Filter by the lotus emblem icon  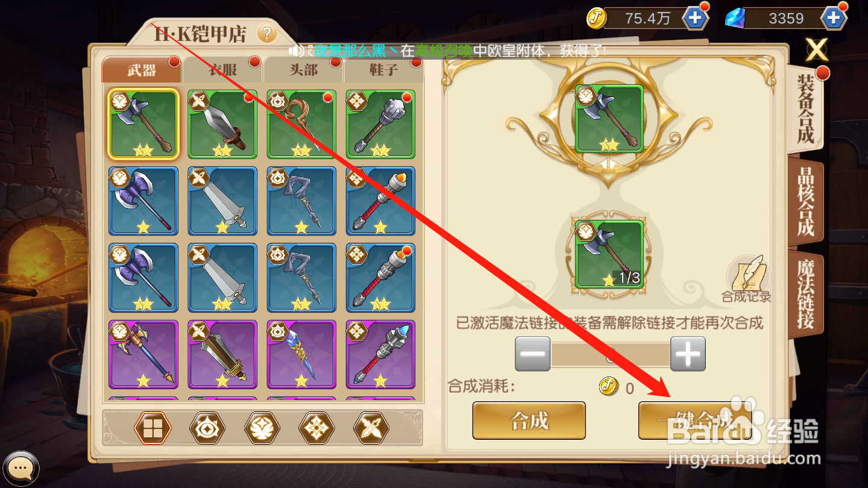[262, 428]
